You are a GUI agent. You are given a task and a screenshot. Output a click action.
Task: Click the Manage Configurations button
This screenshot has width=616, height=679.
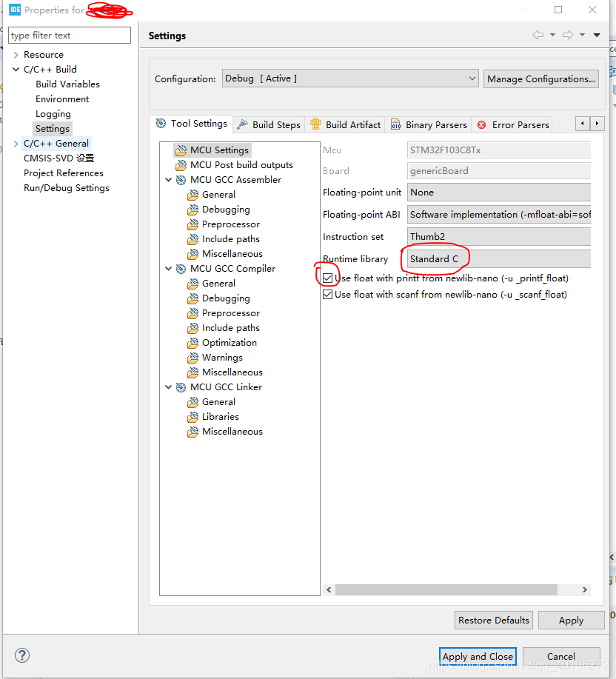pyautogui.click(x=541, y=78)
